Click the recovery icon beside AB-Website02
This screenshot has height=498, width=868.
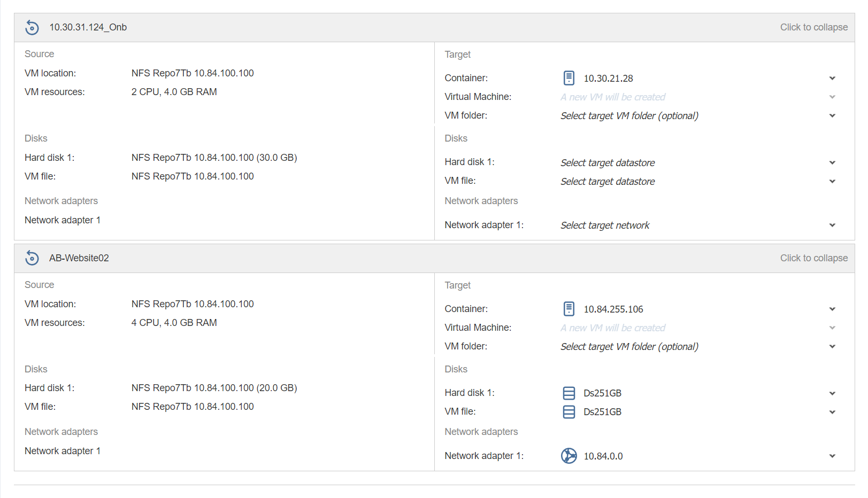point(32,258)
